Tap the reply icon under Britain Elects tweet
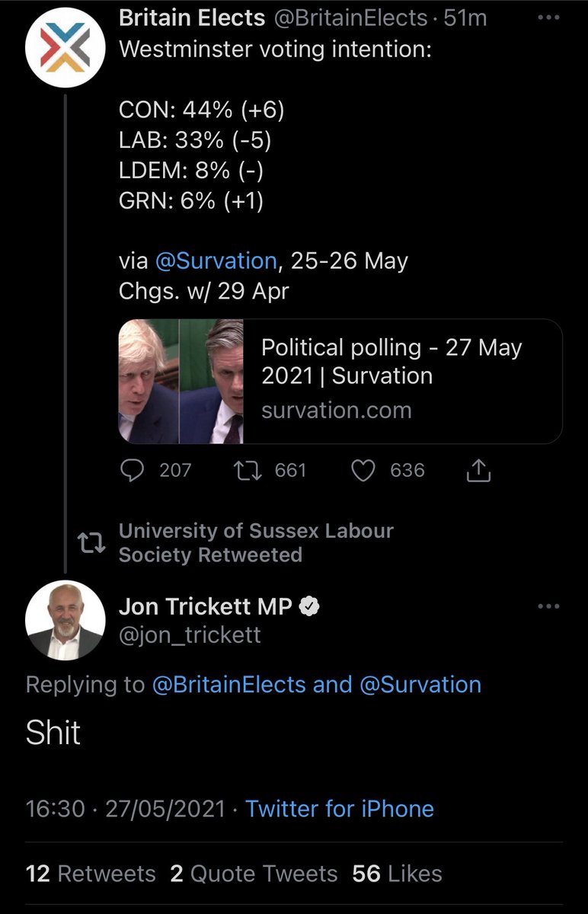The height and width of the screenshot is (914, 588). coord(133,471)
